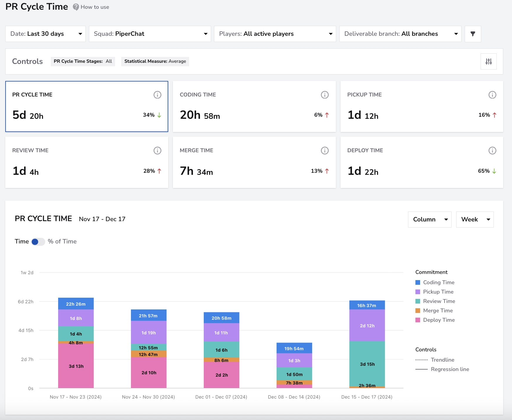This screenshot has width=512, height=420.
Task: Click the How to use question-mark icon
Action: (76, 7)
